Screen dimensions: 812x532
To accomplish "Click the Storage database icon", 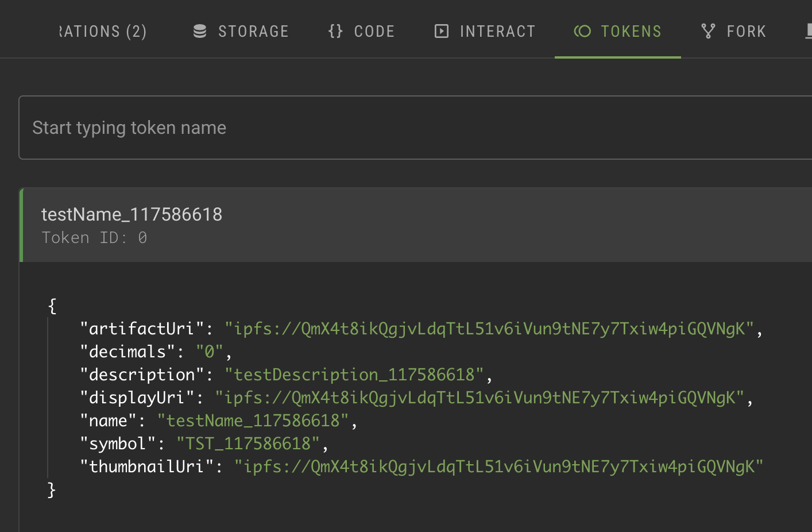I will click(200, 31).
